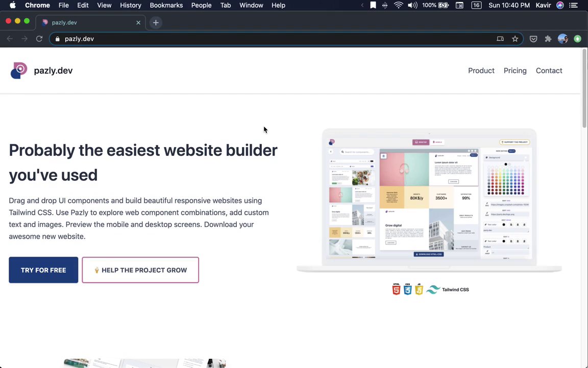The image size is (588, 368).
Task: Go to the Product page link
Action: click(x=481, y=71)
